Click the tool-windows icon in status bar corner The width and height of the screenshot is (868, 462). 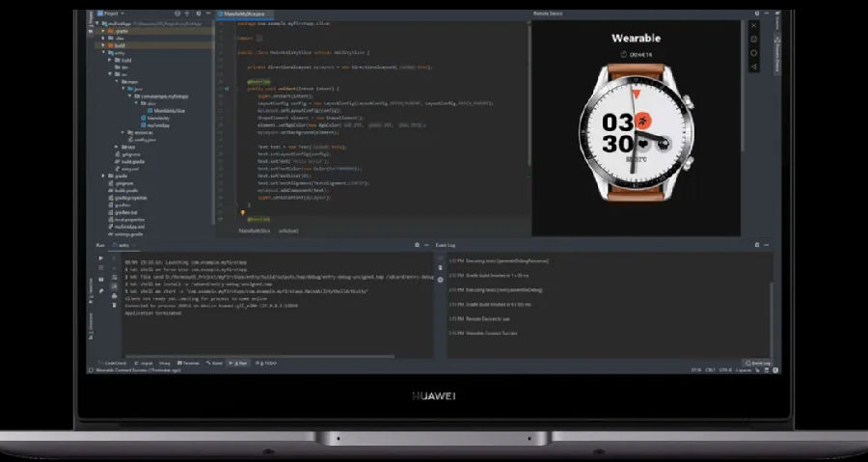[x=91, y=369]
